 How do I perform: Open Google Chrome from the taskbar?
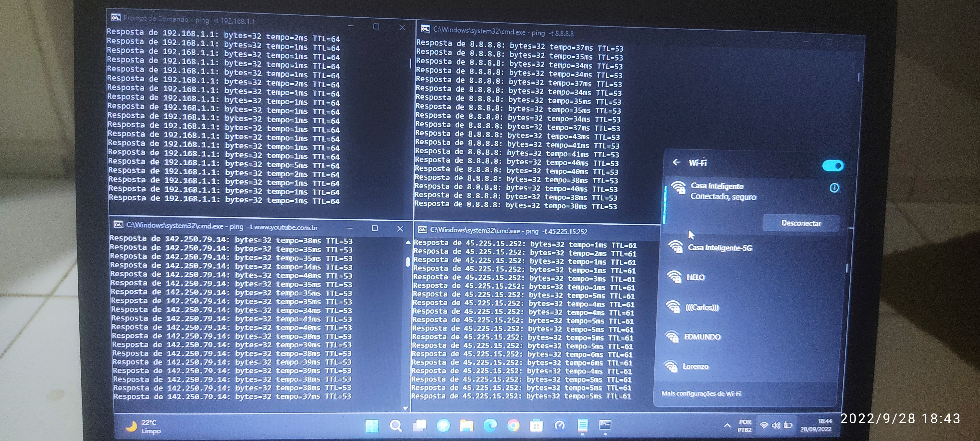point(513,425)
